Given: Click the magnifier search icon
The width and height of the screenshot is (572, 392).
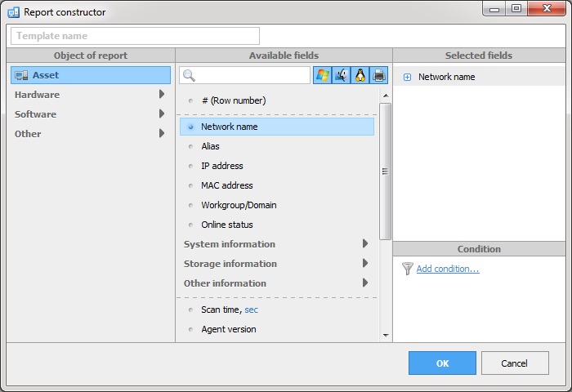Looking at the screenshot, I should click(189, 75).
